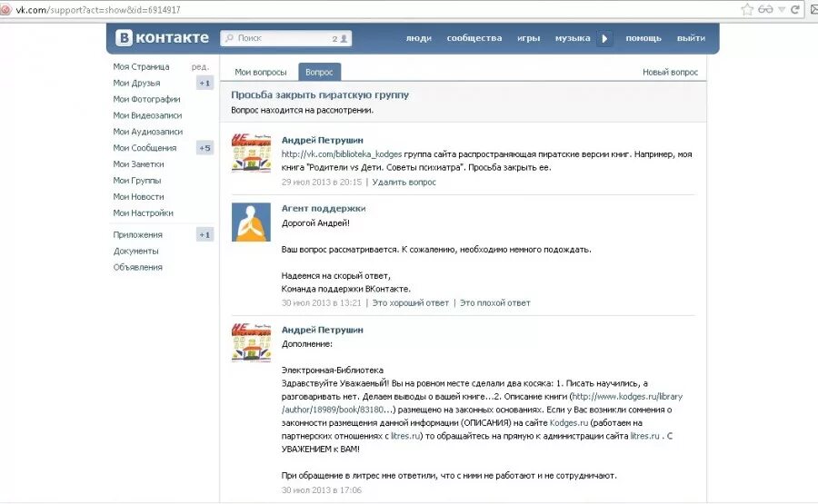Open the Kodges.ru link in the text
The height and width of the screenshot is (504, 818).
(x=569, y=422)
